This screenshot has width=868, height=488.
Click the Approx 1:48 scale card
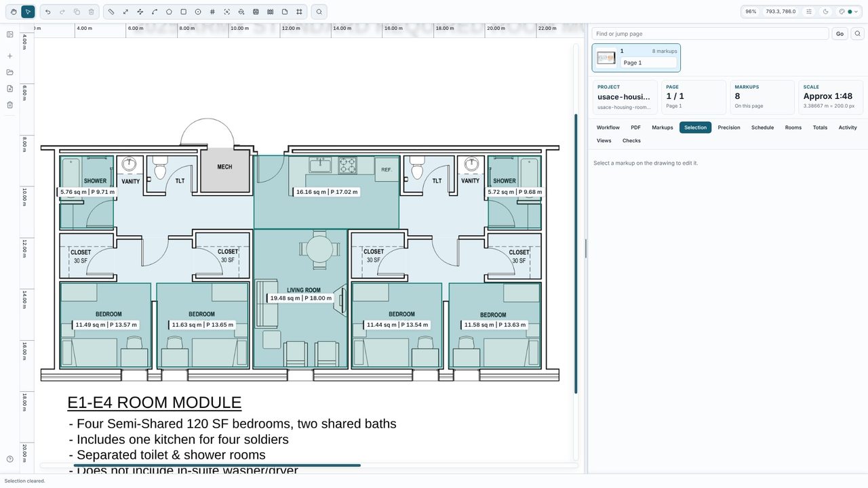point(830,97)
